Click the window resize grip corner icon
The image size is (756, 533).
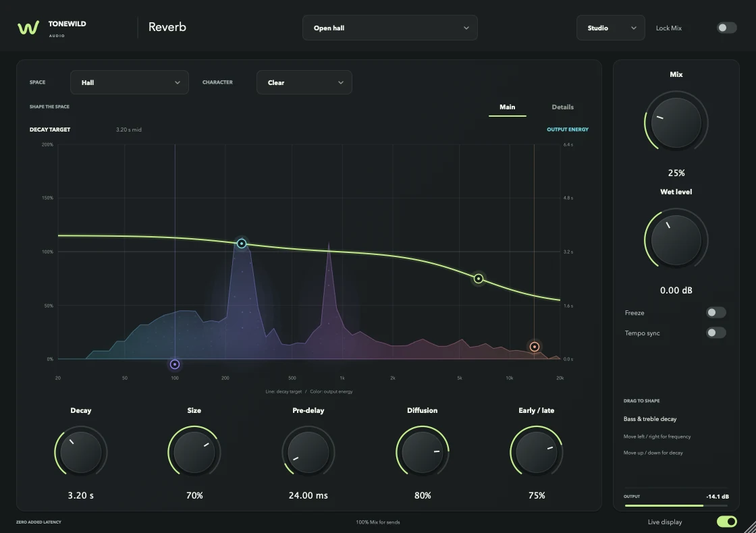tap(750, 527)
